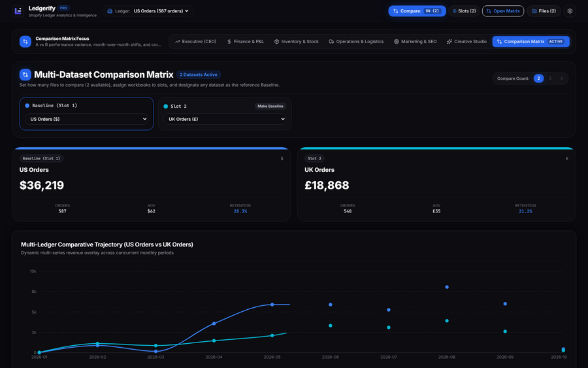Viewport: 588px width, 368px height.
Task: Switch to the Marketing & SEO tab
Action: (x=415, y=42)
